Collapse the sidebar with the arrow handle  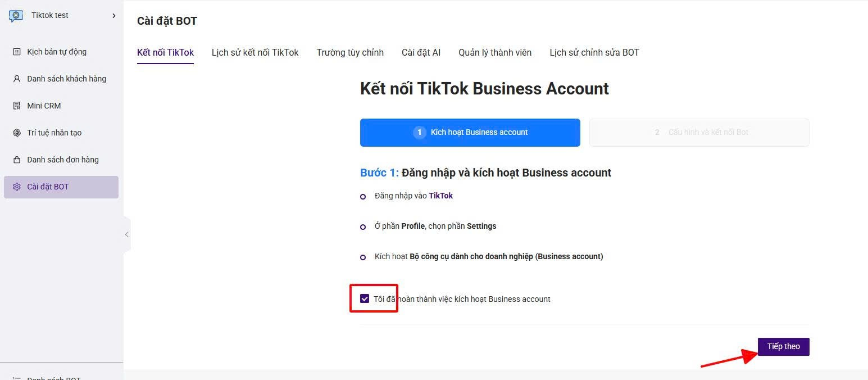pos(126,234)
